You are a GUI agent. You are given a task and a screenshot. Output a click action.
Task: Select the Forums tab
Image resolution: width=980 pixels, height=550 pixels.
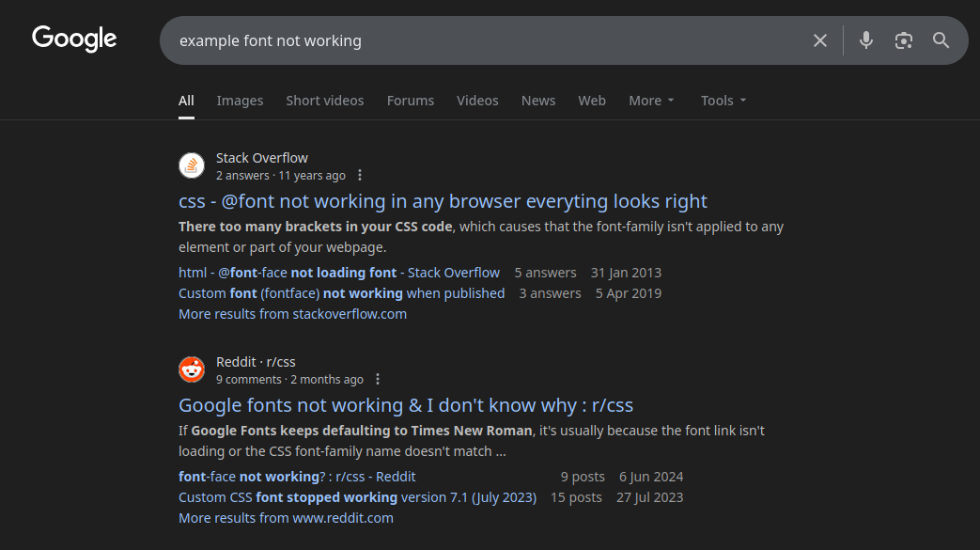coord(411,101)
